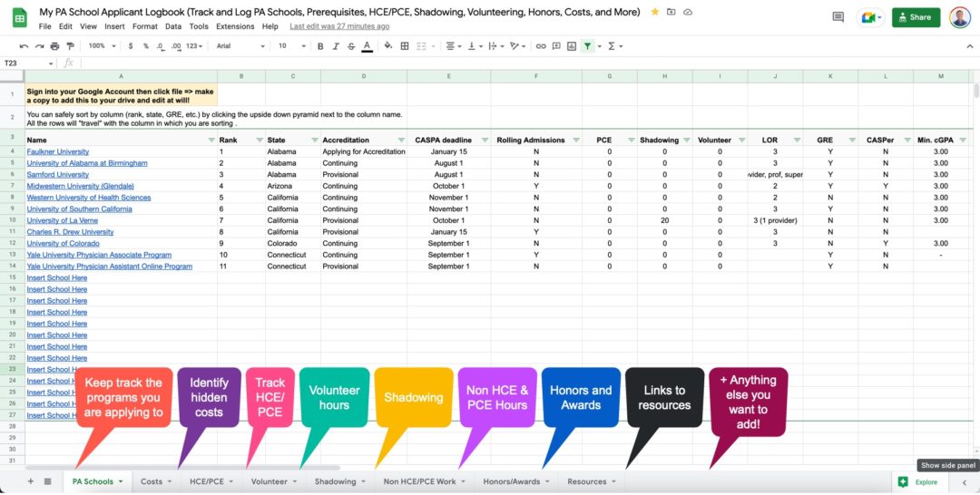Open the fill color picker

click(387, 46)
